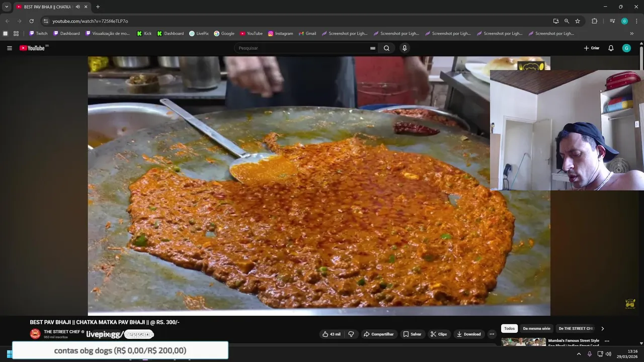Like the video with thumbs up
Image resolution: width=644 pixels, height=362 pixels.
coord(332,334)
